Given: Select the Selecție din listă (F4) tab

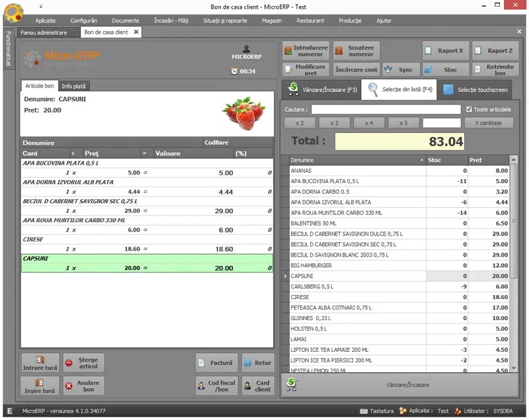Looking at the screenshot, I should pyautogui.click(x=399, y=89).
